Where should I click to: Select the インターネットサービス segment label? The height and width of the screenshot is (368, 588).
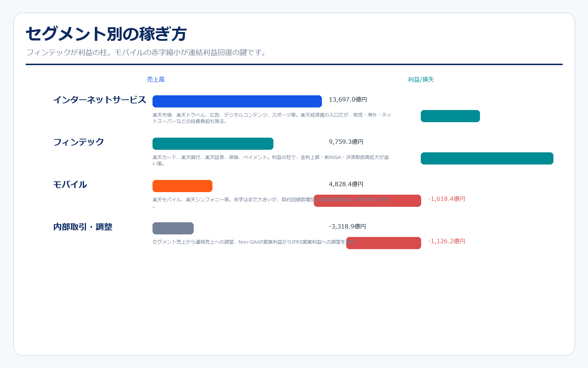click(x=100, y=100)
